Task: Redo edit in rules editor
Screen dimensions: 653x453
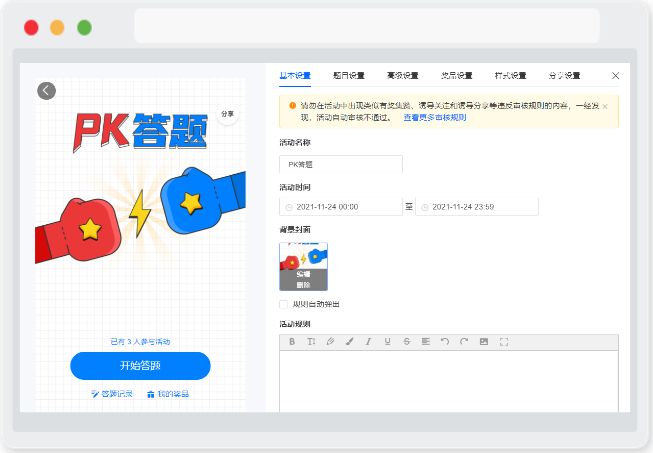Action: 464,342
